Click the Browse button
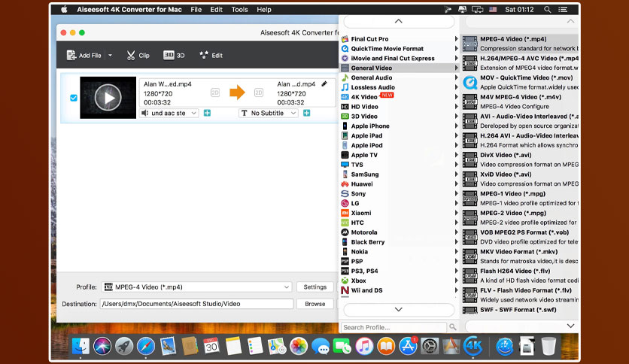Viewport: 629px width, 364px height. 315,304
